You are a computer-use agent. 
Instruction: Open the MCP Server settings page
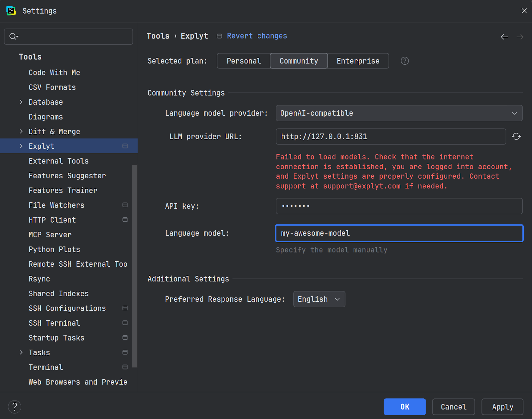[x=50, y=235]
